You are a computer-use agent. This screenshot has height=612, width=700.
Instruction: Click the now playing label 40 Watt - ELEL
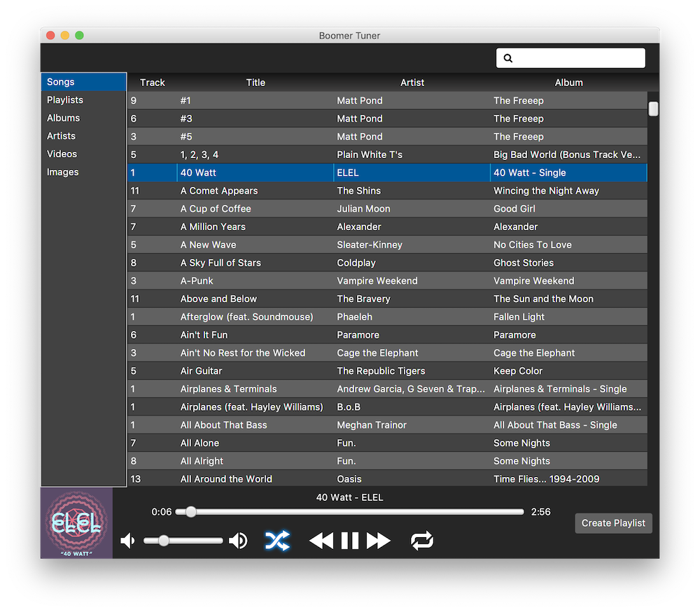coord(349,497)
